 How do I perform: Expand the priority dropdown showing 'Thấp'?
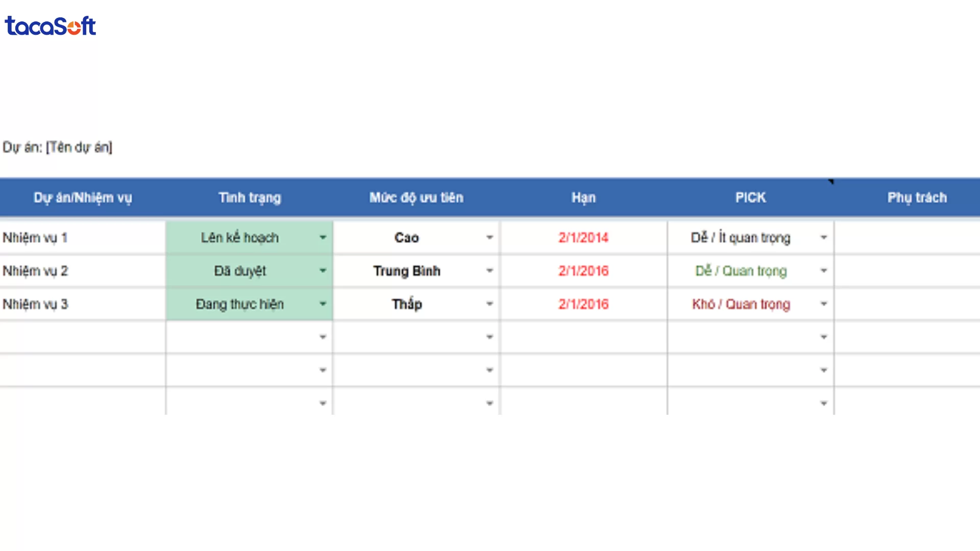(x=489, y=304)
